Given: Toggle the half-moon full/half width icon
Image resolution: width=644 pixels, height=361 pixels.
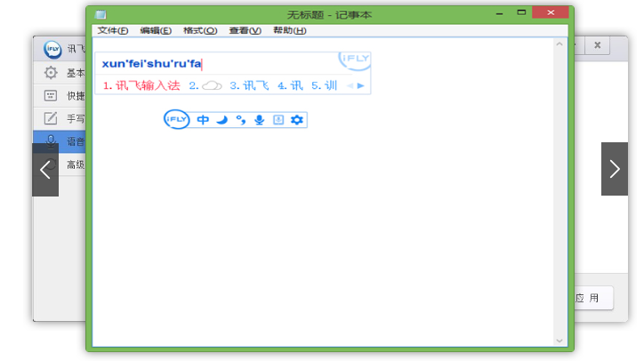Looking at the screenshot, I should pyautogui.click(x=222, y=120).
